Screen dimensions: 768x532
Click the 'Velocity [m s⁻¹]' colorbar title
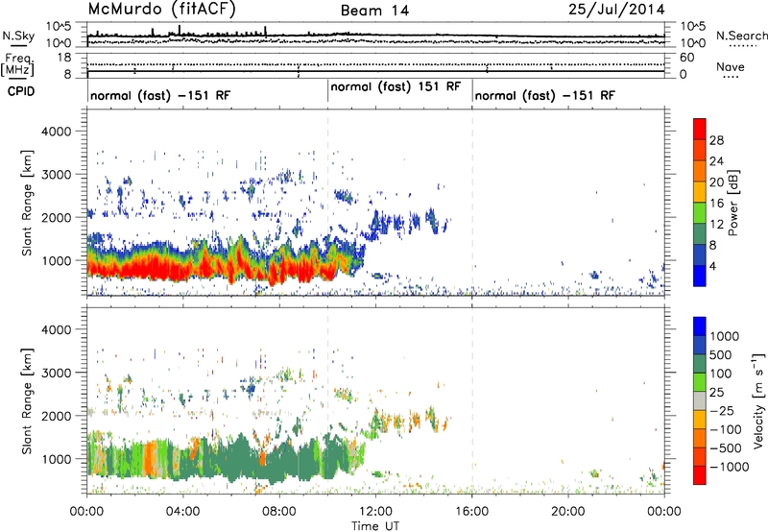tap(758, 400)
